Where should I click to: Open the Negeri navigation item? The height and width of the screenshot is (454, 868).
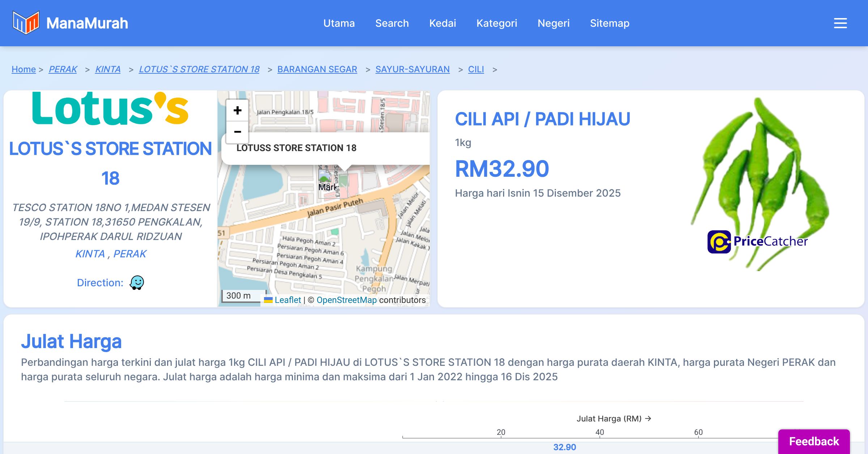point(553,23)
